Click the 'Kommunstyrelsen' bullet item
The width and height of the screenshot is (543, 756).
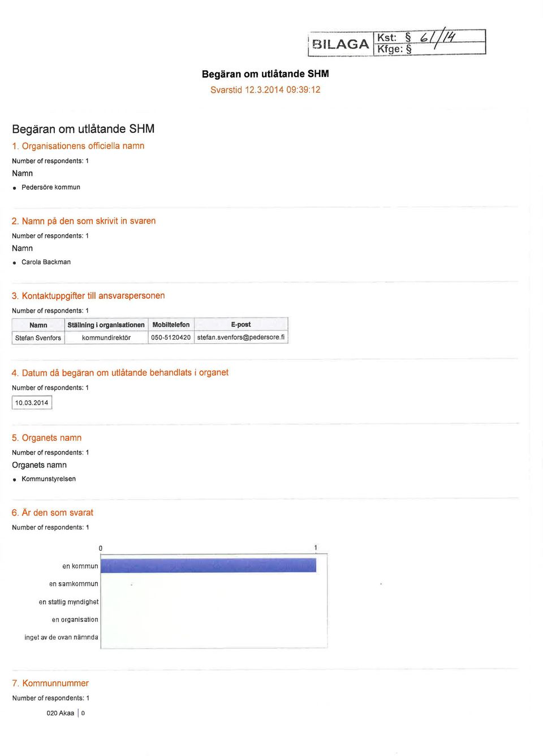(49, 479)
